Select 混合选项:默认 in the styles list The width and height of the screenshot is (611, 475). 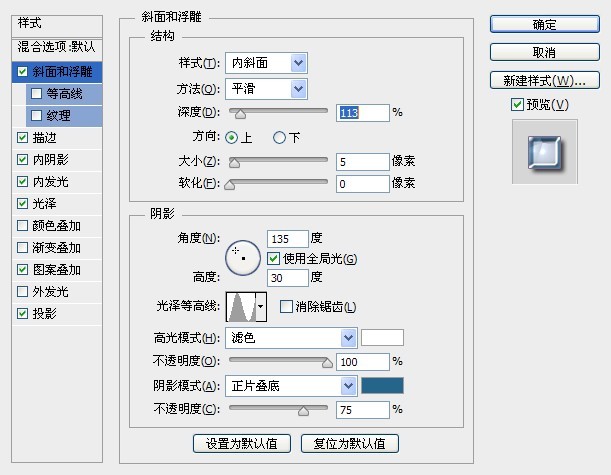[x=57, y=46]
